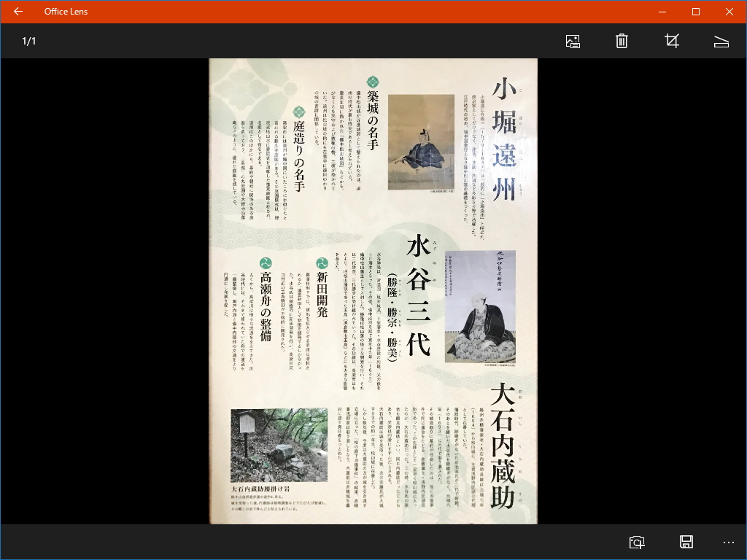This screenshot has width=747, height=560.
Task: Select the scanned document preview
Action: pyautogui.click(x=373, y=290)
